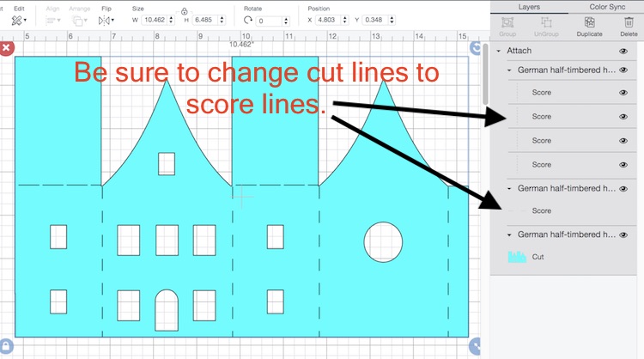Click the Arrange tool icon

click(76, 20)
